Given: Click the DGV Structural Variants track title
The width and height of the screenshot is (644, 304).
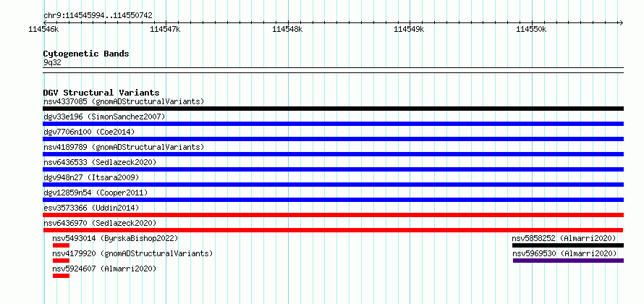Looking at the screenshot, I should click(x=101, y=93).
